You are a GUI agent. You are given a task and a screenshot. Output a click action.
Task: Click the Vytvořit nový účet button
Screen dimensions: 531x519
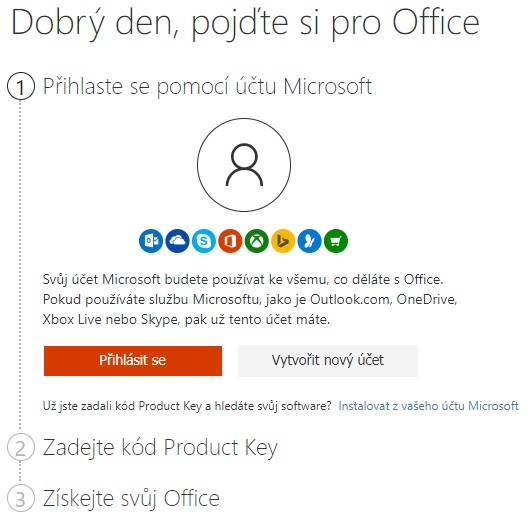[x=328, y=361]
